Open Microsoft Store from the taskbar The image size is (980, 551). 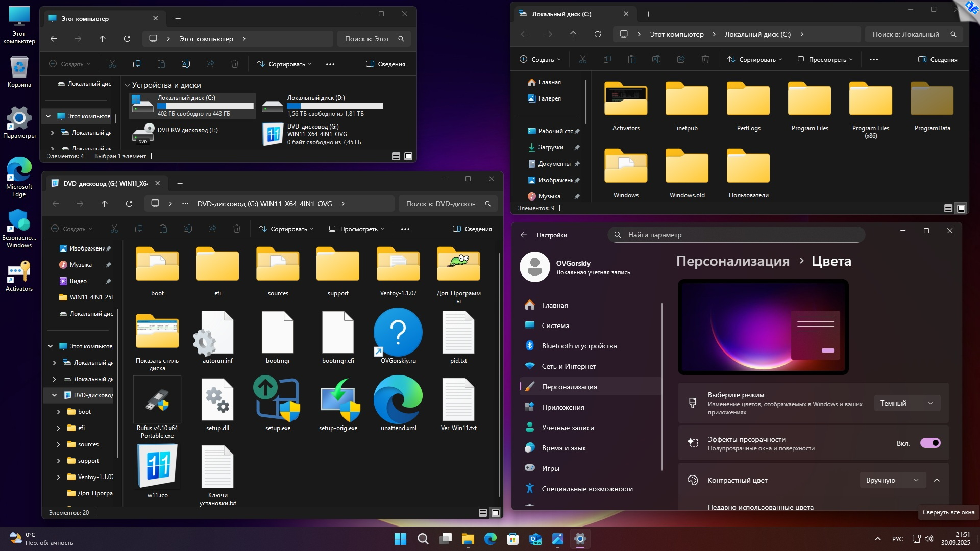tap(512, 539)
